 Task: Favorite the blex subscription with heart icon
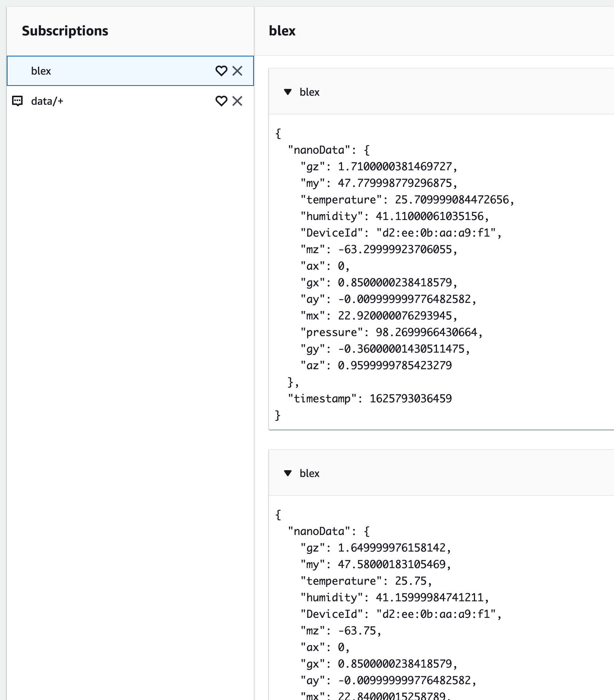coord(221,71)
